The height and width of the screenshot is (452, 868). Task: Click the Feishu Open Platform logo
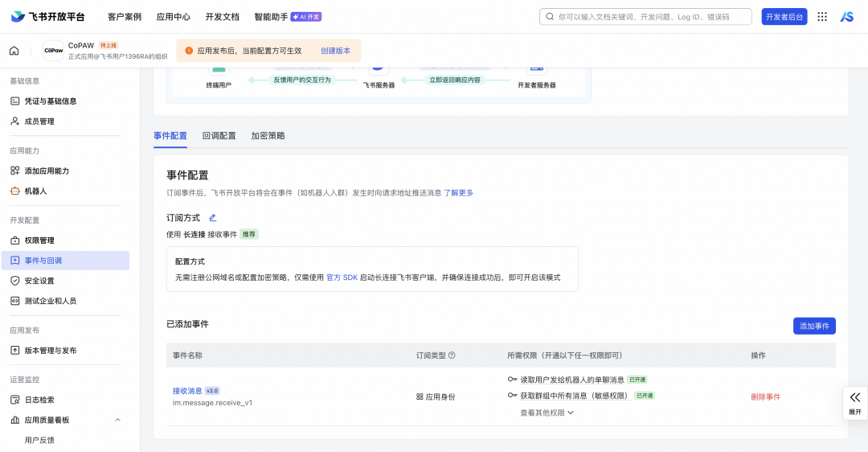[x=47, y=16]
